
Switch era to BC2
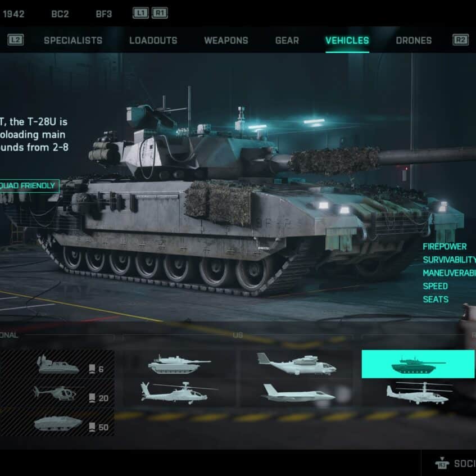(x=60, y=14)
